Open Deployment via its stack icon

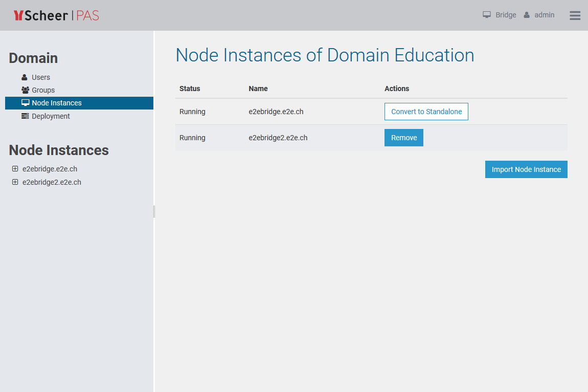click(x=25, y=116)
